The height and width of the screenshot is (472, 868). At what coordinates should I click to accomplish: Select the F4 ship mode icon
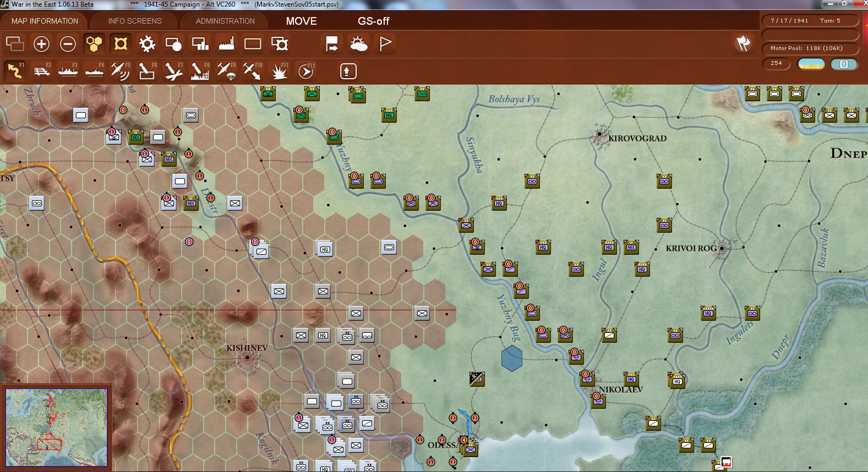pyautogui.click(x=94, y=71)
